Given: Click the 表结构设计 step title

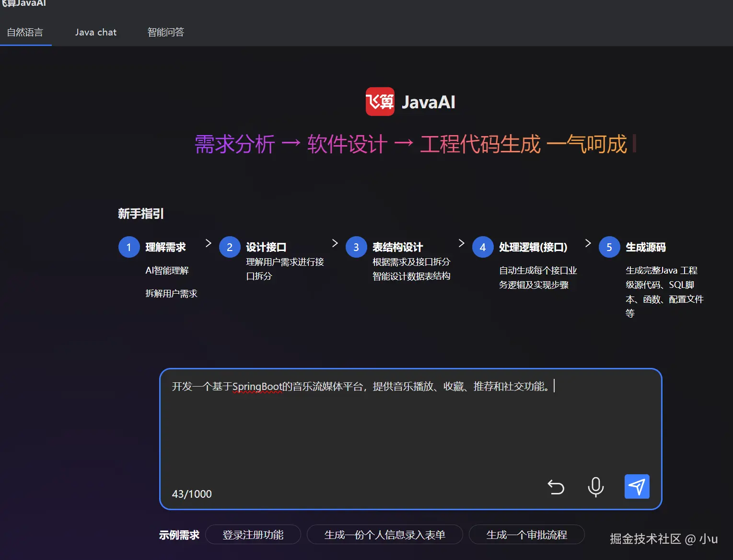Looking at the screenshot, I should [398, 247].
